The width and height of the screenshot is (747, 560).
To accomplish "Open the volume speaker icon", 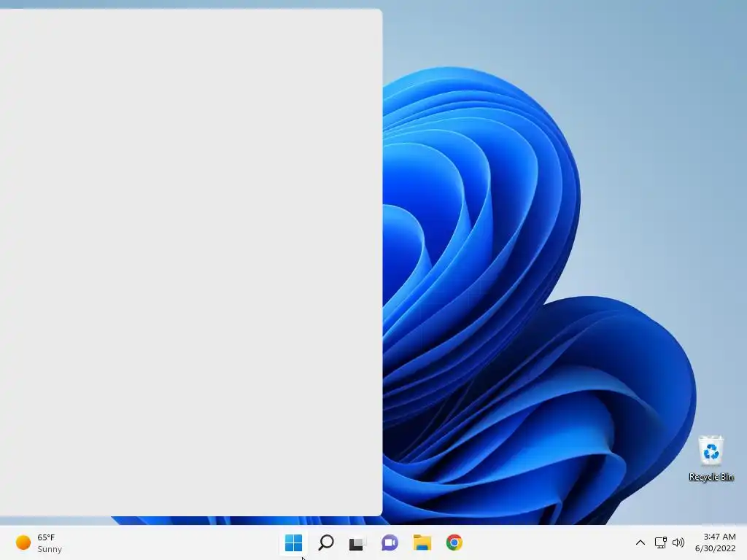I will 678,542.
